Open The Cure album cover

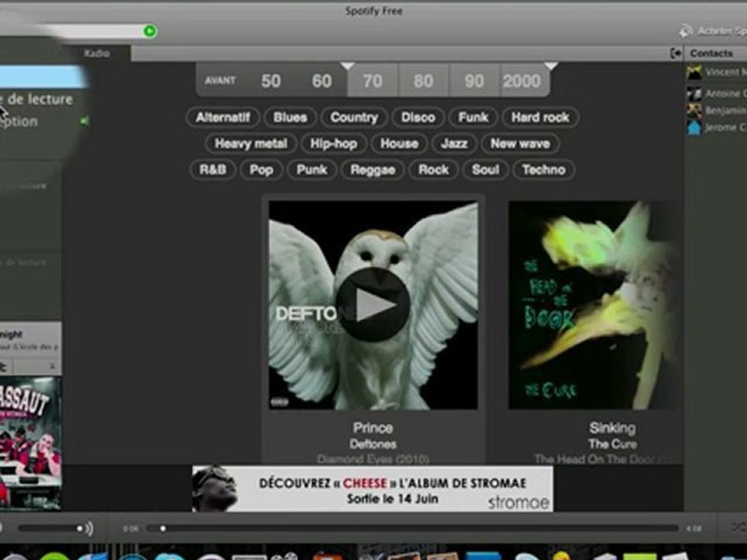pos(593,305)
